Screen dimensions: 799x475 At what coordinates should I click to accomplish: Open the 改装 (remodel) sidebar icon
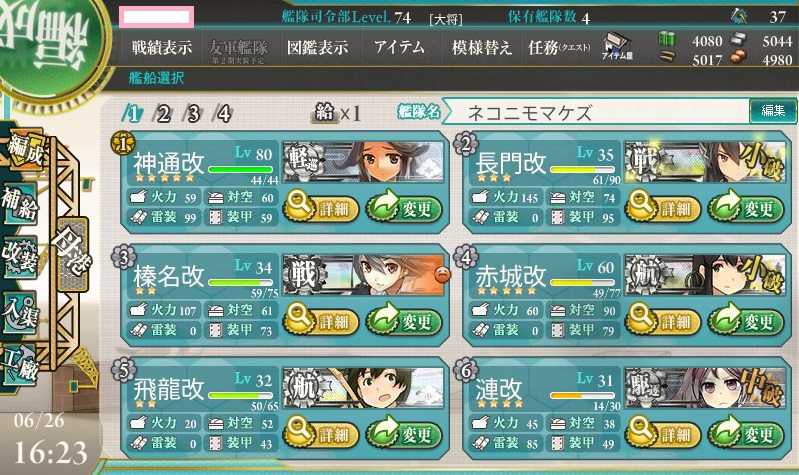(x=20, y=257)
